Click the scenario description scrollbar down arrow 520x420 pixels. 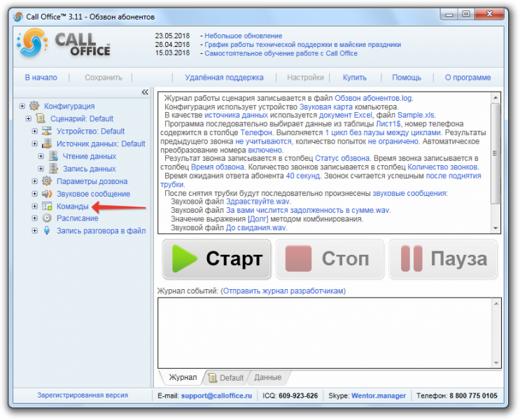(496, 228)
